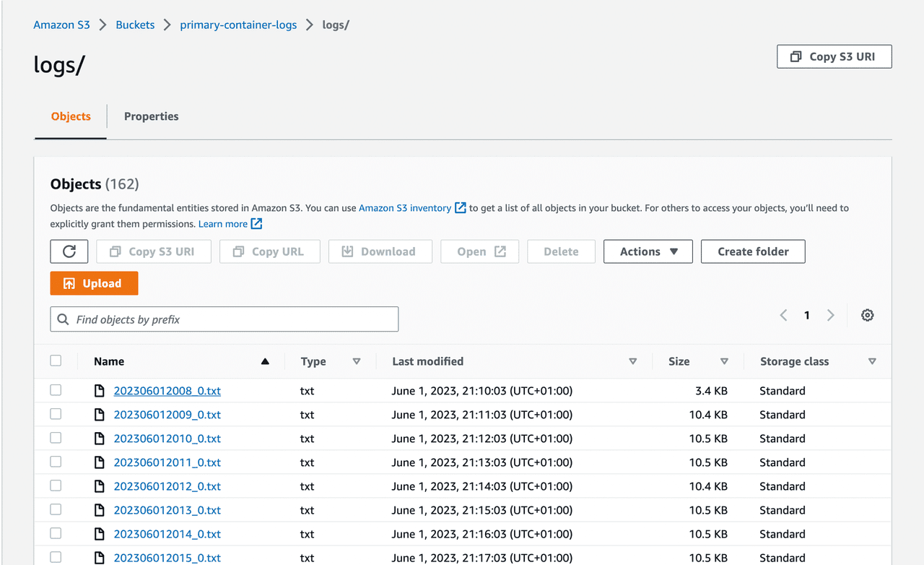Open the Amazon S3 inventory link
This screenshot has width=924, height=565.
[406, 207]
